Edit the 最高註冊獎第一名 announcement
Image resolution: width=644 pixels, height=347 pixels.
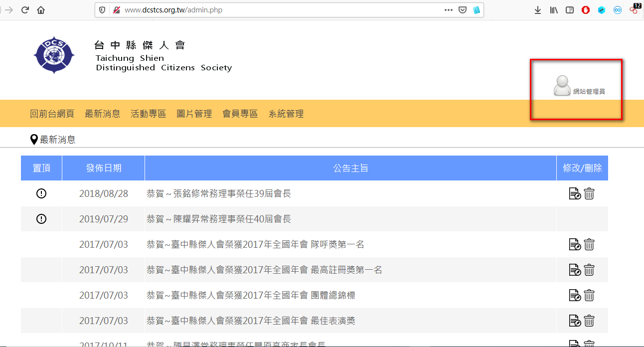click(x=575, y=270)
